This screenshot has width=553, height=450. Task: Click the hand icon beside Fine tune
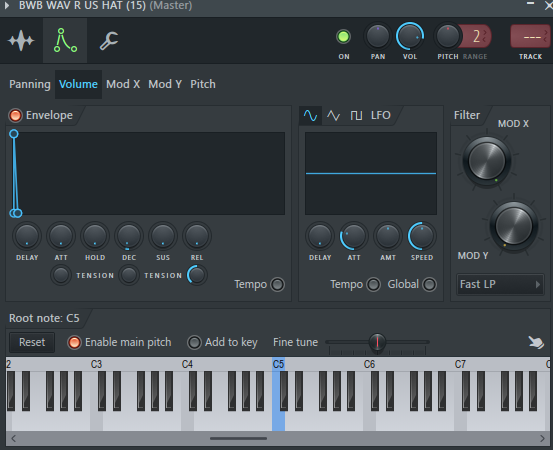point(536,342)
